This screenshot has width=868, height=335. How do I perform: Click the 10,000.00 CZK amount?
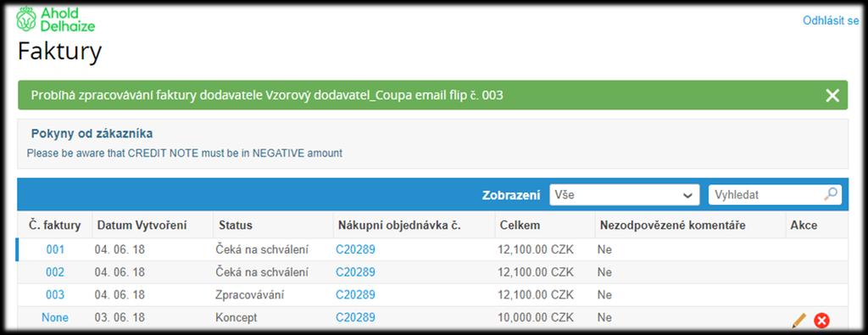pyautogui.click(x=536, y=318)
